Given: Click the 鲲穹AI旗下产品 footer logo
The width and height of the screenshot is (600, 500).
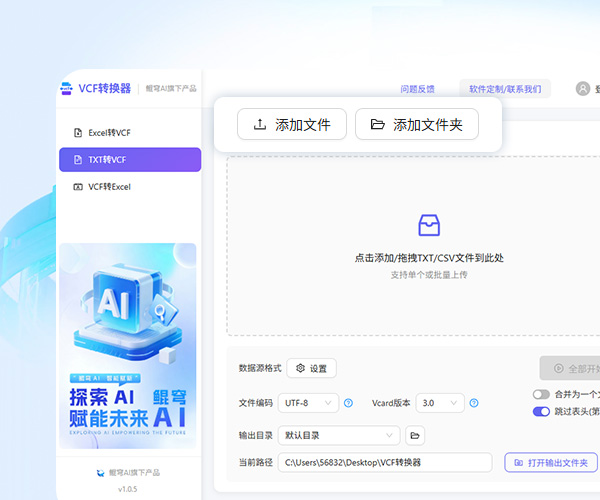Looking at the screenshot, I should coord(101,473).
